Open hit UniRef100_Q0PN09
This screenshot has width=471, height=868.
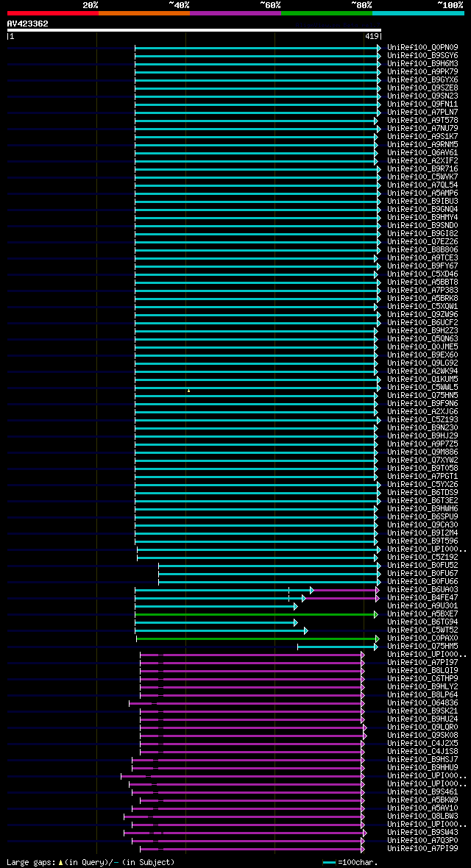(422, 48)
